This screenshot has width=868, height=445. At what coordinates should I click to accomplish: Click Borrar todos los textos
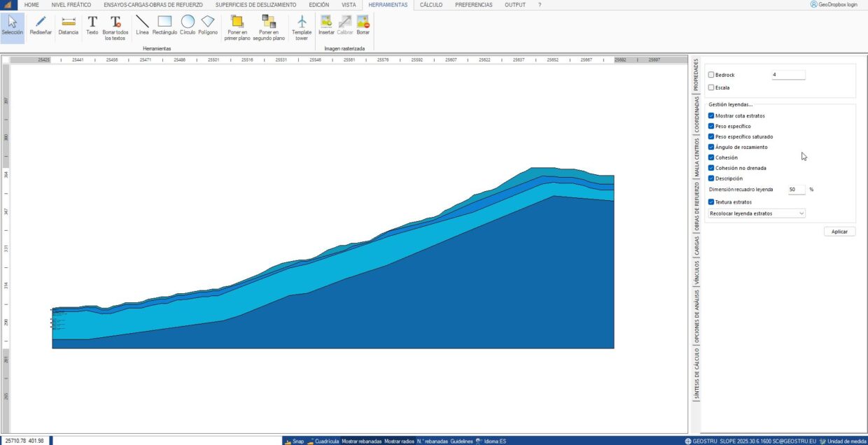click(x=116, y=28)
